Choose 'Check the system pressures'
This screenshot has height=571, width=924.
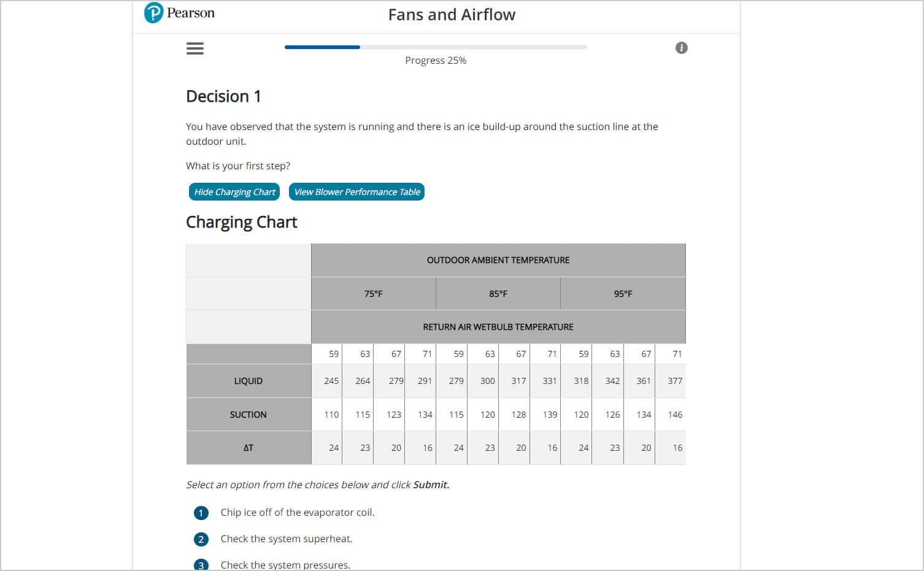tap(285, 565)
